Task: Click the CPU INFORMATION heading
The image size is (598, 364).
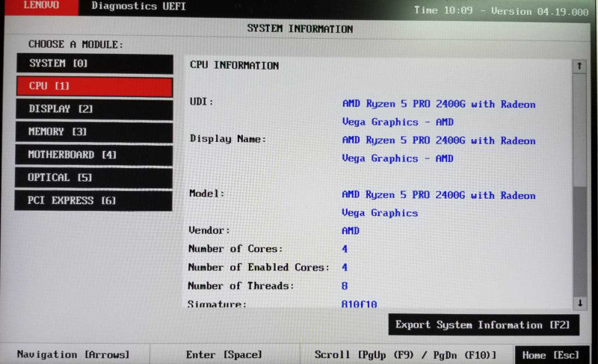Action: pos(234,65)
